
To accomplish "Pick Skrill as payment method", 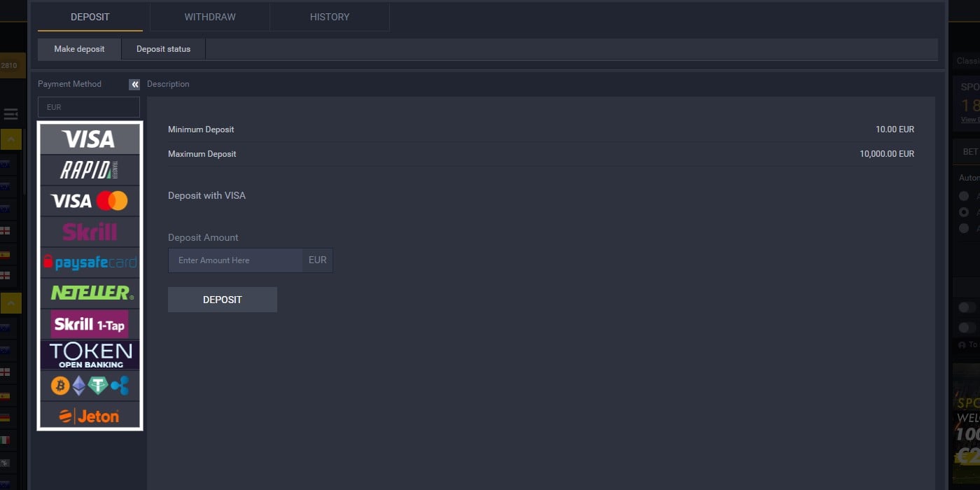I will (x=90, y=232).
